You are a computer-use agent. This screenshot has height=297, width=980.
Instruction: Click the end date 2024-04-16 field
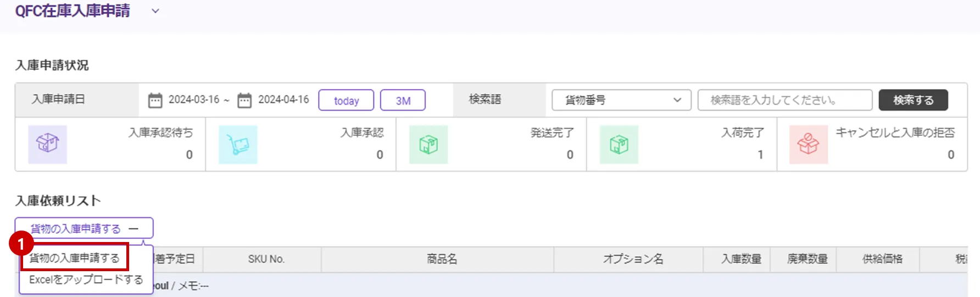pyautogui.click(x=283, y=100)
